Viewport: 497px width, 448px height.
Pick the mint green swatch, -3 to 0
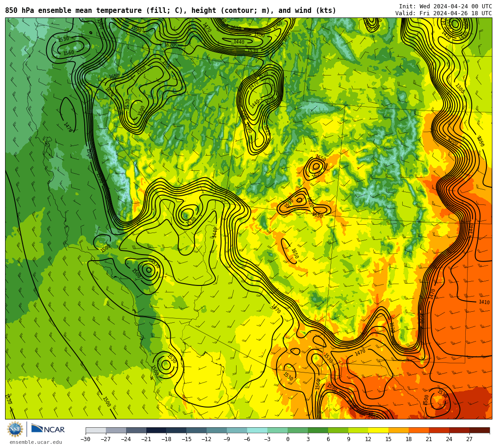point(277,430)
